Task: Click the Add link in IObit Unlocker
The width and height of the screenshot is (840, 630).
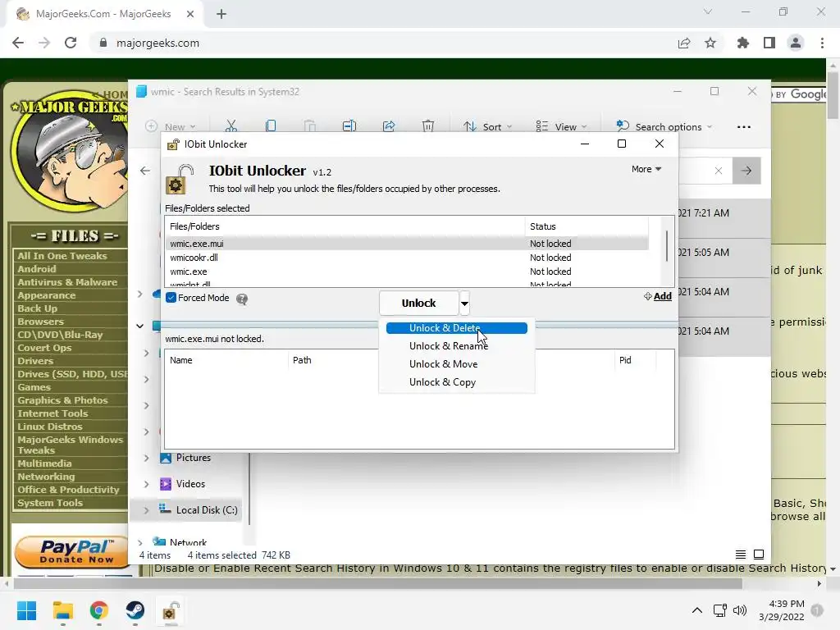Action: click(658, 296)
